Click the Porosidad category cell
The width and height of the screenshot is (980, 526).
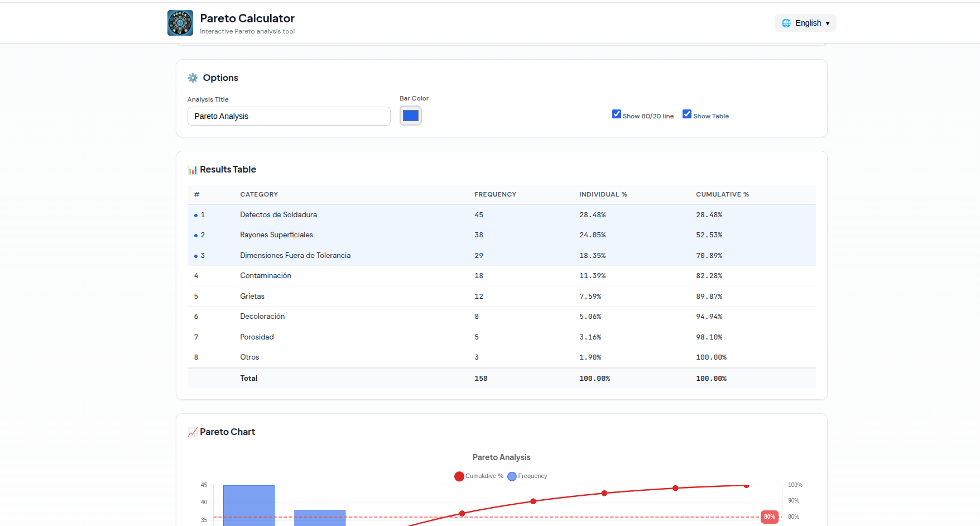257,337
